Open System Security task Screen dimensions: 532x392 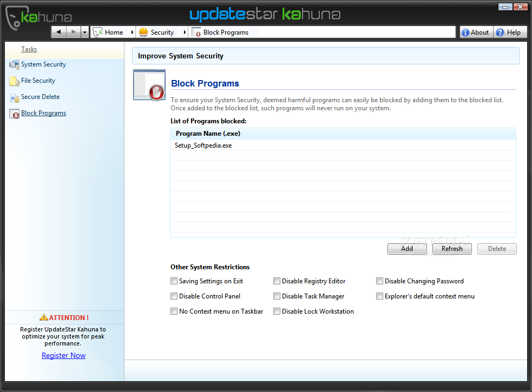(x=43, y=64)
